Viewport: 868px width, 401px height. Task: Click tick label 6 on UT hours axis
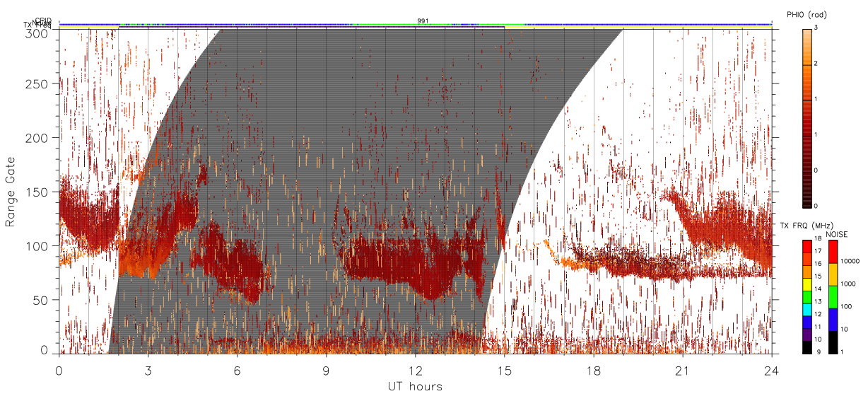point(237,371)
